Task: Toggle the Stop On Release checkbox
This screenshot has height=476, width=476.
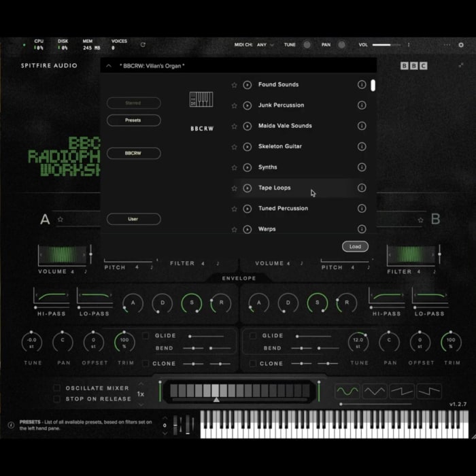Action: pyautogui.click(x=56, y=399)
